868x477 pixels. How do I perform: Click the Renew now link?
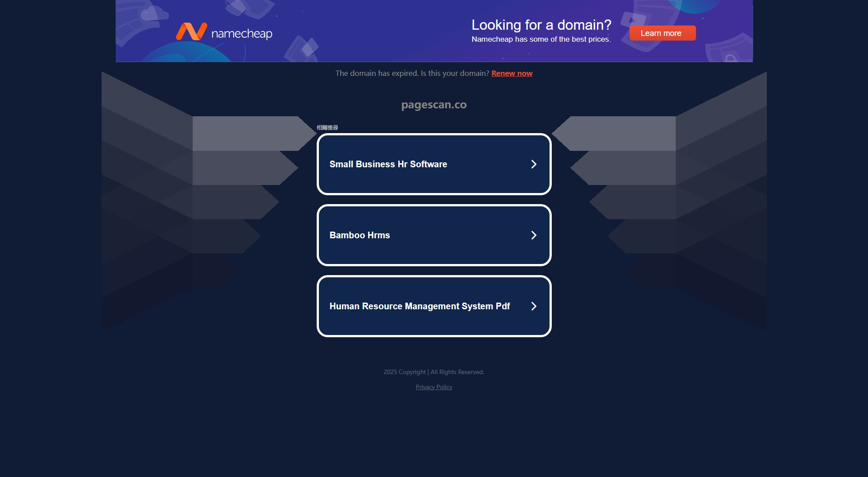click(x=511, y=73)
